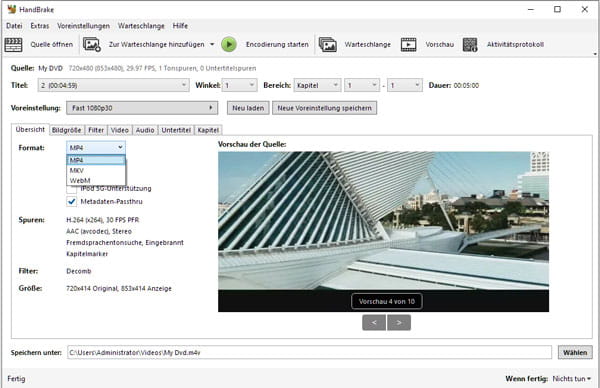The height and width of the screenshot is (388, 600).
Task: Switch to the Untertitel tab
Action: 176,130
